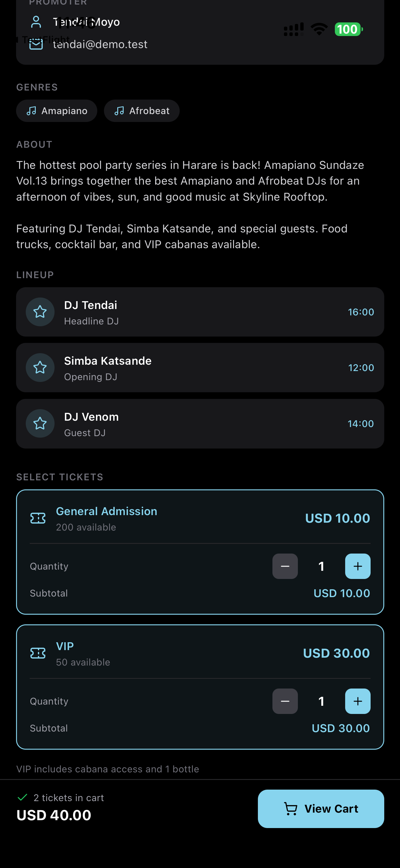The image size is (400, 868).
Task: Tap the promoter profile icon
Action: pos(36,22)
